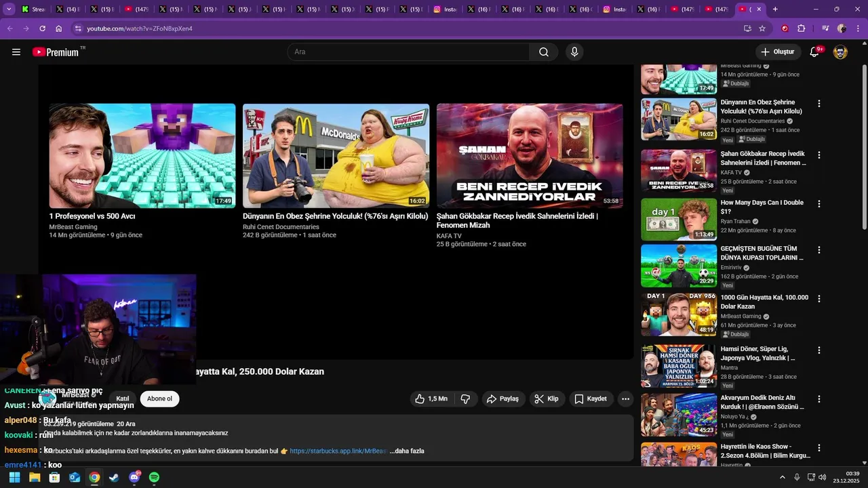Screen dimensions: 868x488
Task: Switch to the X tab labeled (14)
Action: click(68, 9)
